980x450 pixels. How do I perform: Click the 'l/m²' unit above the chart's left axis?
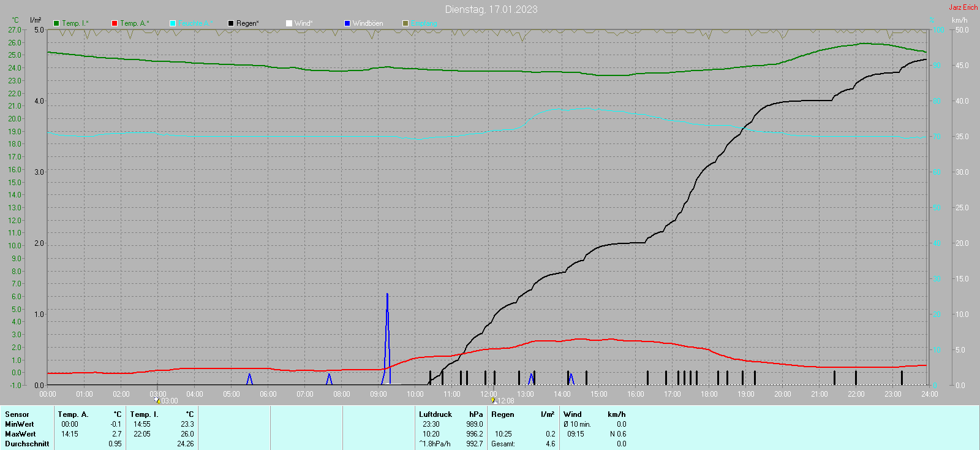click(36, 20)
